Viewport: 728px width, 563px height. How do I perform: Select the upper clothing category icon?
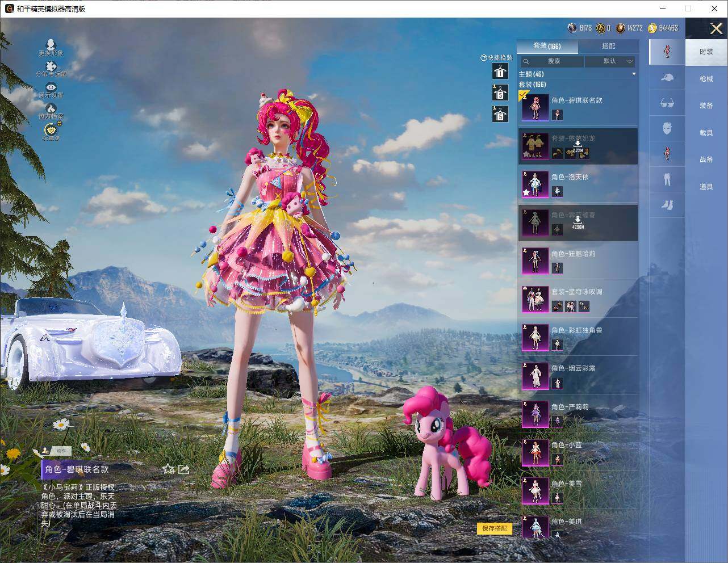click(667, 154)
